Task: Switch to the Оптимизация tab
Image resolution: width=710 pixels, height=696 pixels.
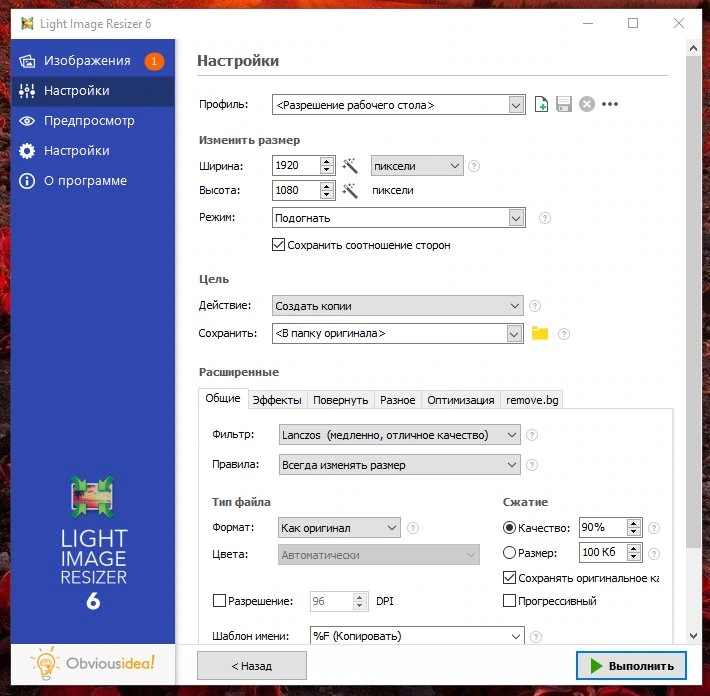Action: pos(461,400)
